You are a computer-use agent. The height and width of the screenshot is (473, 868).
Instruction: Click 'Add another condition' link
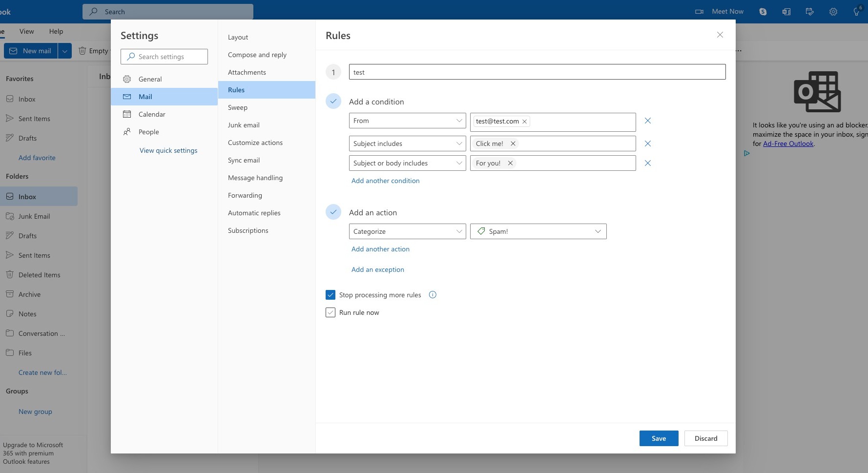385,181
